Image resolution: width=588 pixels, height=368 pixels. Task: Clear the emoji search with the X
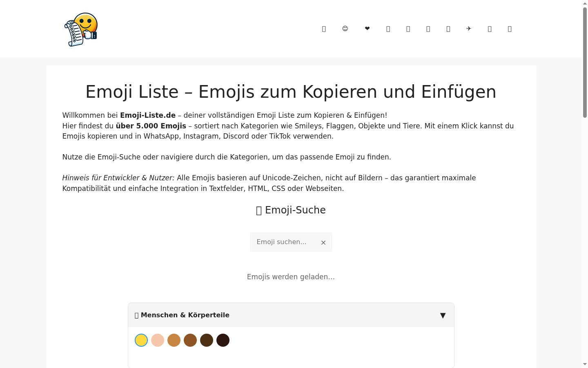pyautogui.click(x=323, y=242)
